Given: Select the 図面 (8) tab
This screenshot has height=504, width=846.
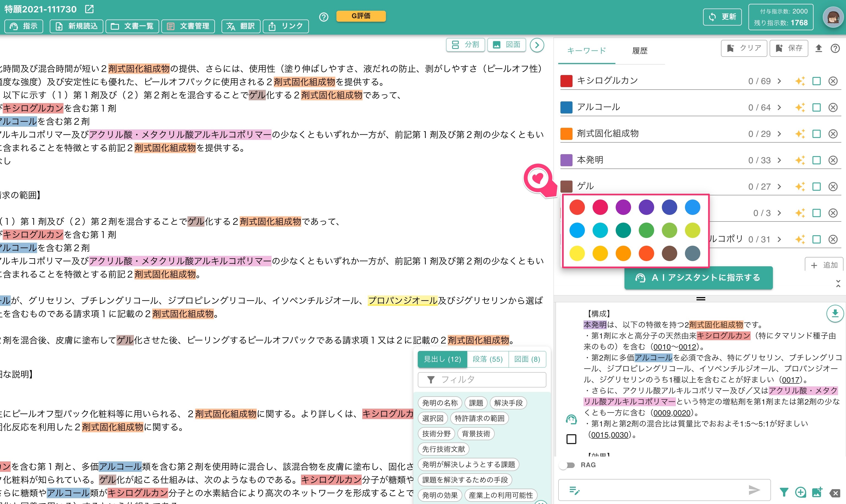Looking at the screenshot, I should (527, 359).
